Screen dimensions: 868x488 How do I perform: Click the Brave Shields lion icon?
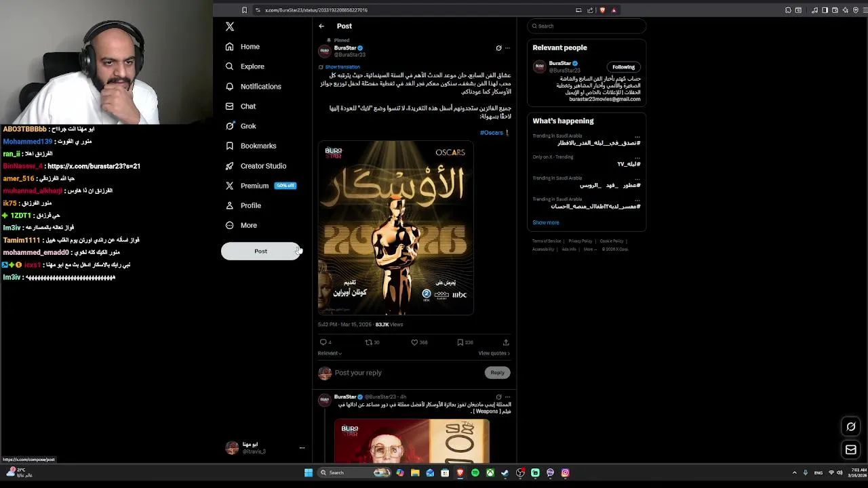(x=602, y=10)
